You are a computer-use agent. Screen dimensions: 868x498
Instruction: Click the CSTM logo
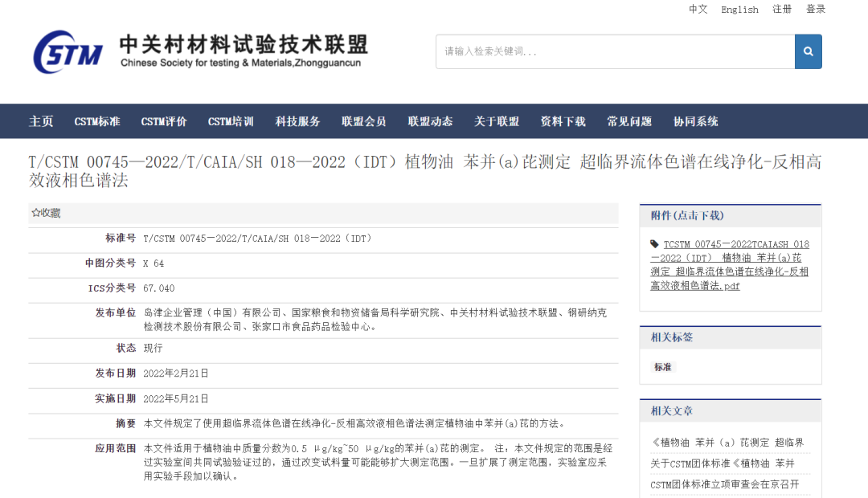[x=68, y=51]
